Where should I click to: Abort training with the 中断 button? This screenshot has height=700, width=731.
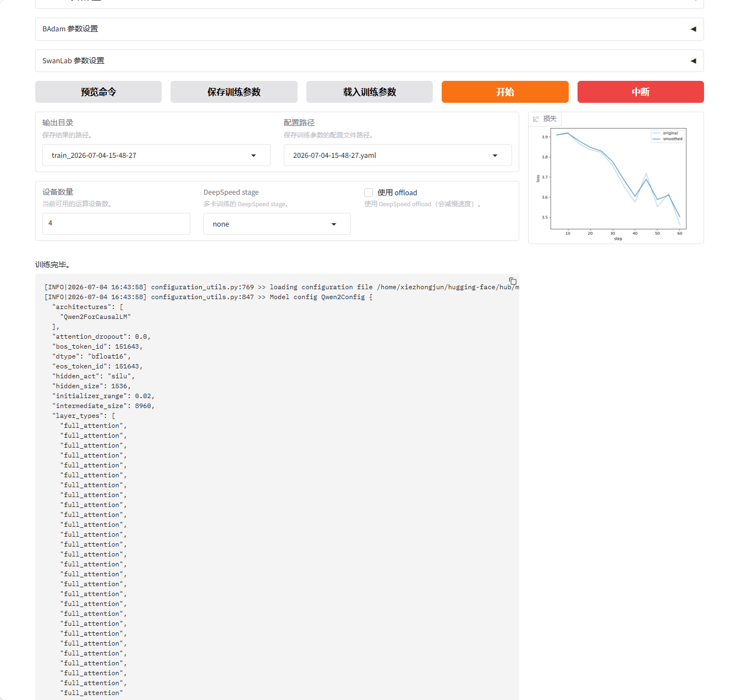click(x=641, y=92)
